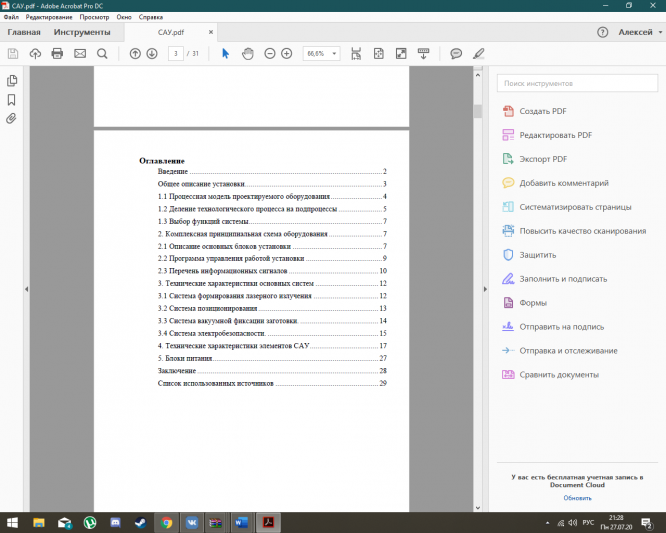Add a comment bubble from toolbar
Image resolution: width=666 pixels, height=533 pixels.
[456, 53]
